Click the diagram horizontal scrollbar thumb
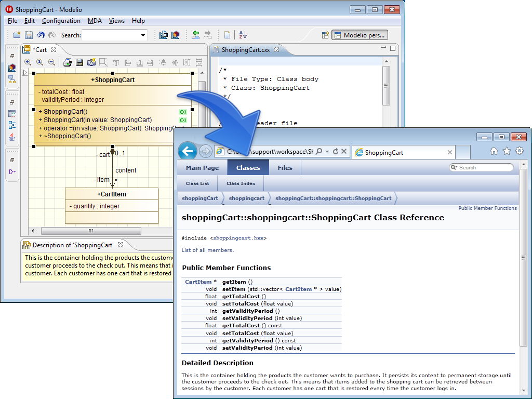The height and width of the screenshot is (399, 532). tap(91, 231)
